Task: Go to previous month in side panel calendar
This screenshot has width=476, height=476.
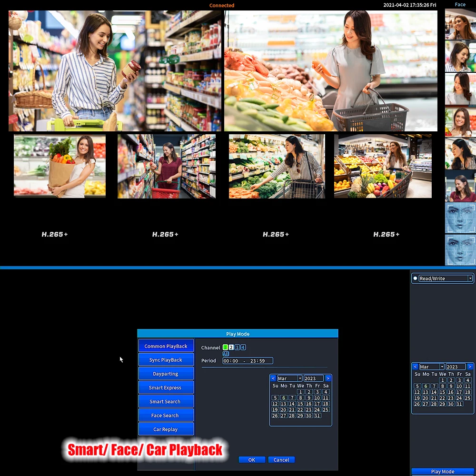Action: [x=415, y=367]
